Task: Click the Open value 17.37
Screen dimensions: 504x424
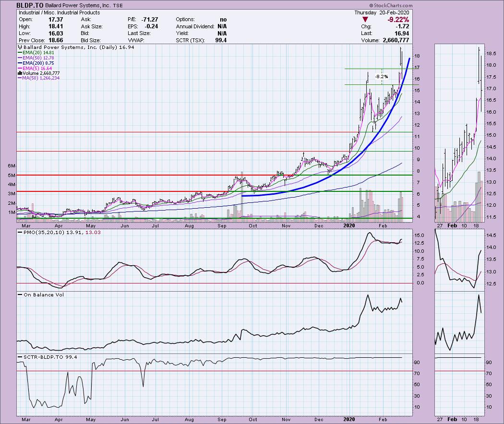Action: (56, 20)
